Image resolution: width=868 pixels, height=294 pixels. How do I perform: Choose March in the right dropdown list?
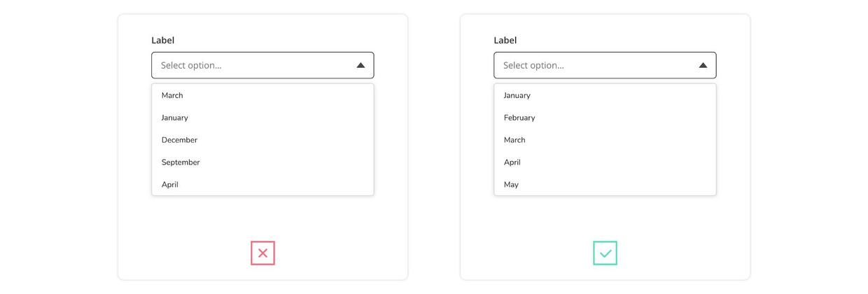click(x=514, y=140)
